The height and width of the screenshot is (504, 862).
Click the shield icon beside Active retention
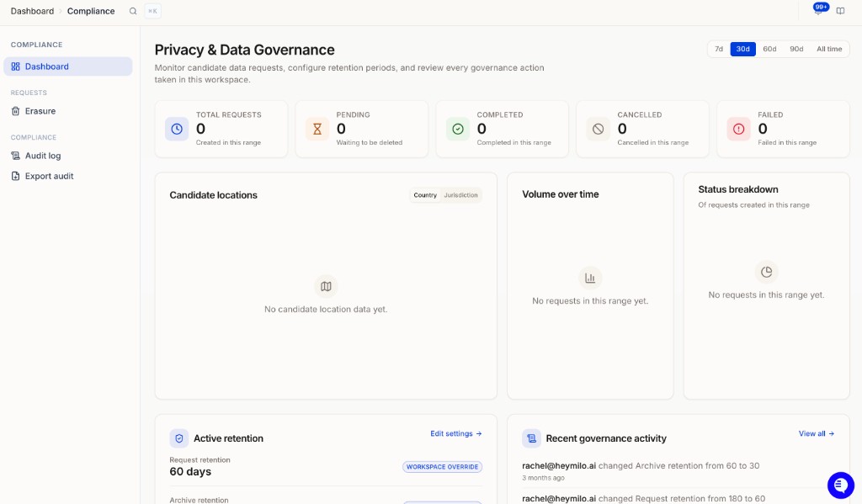click(178, 438)
